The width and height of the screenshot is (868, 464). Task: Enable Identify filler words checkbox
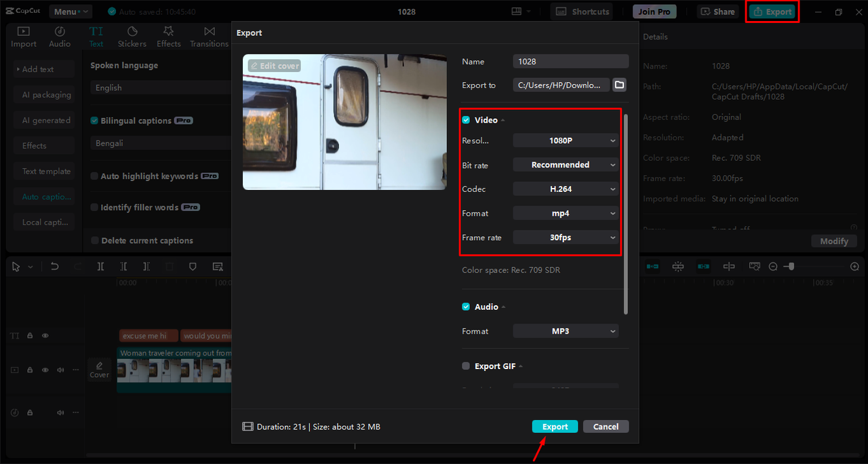click(x=95, y=207)
